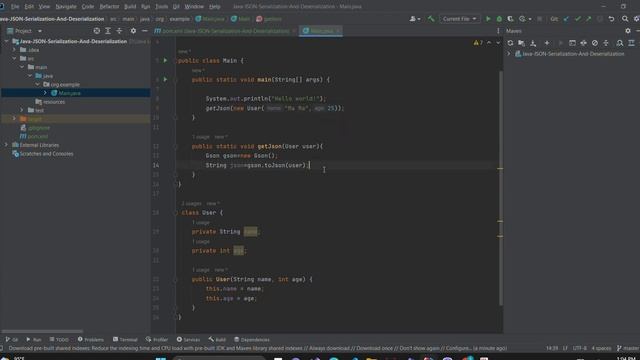Click Expand All icon in Project panel
This screenshot has width=640, height=360.
coord(108,31)
